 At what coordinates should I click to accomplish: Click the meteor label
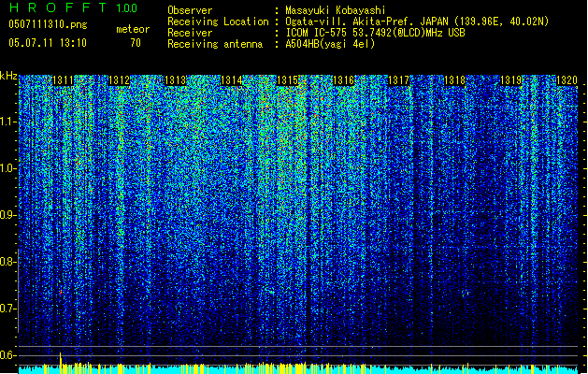133,29
